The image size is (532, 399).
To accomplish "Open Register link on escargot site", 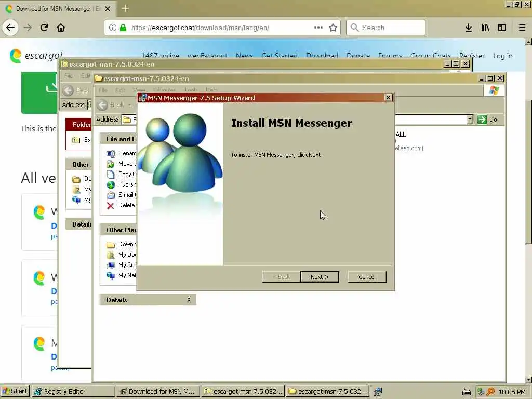I will pyautogui.click(x=472, y=56).
